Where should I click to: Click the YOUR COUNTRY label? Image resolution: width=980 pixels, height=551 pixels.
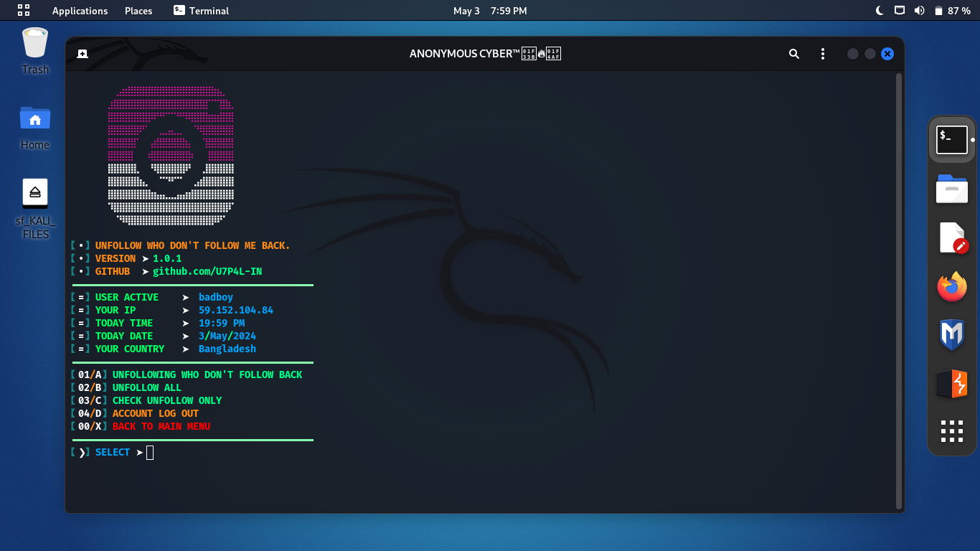pyautogui.click(x=130, y=349)
